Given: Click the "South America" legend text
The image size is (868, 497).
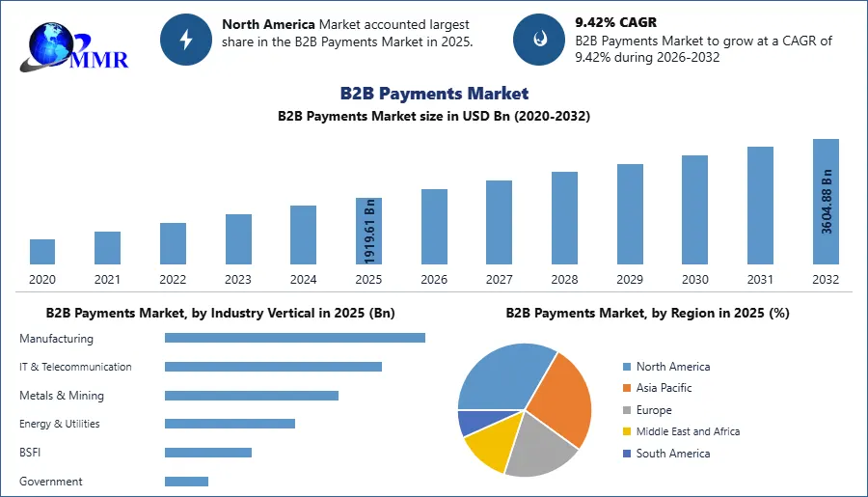Looking at the screenshot, I should point(673,454).
